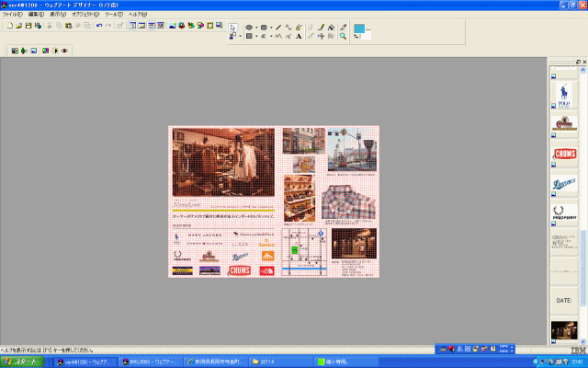Undo the last action with the blue arrow
The image size is (588, 368).
99,26
